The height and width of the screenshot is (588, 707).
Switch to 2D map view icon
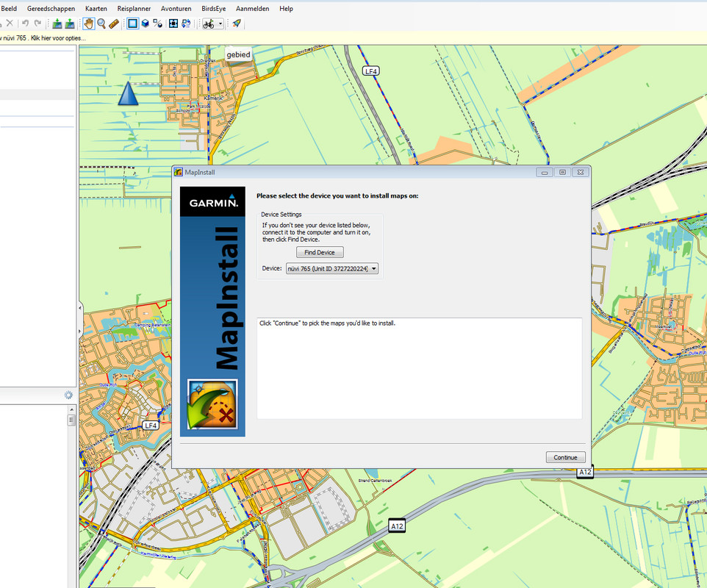coord(132,24)
